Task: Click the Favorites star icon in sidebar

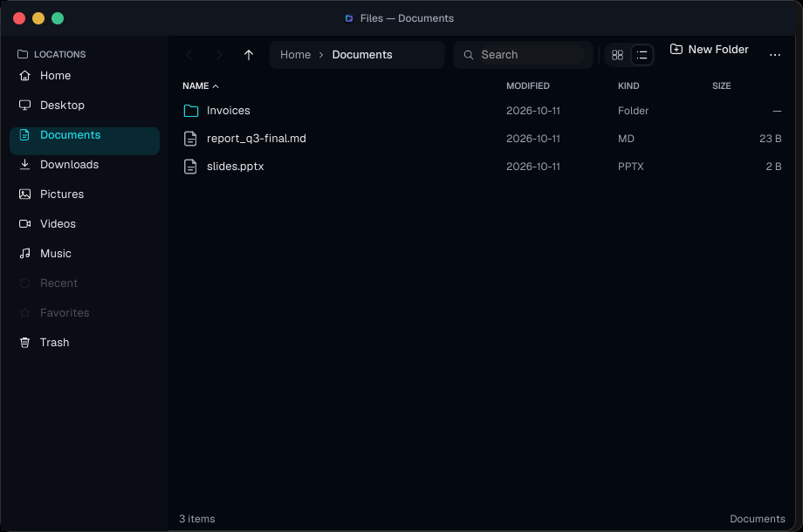Action: pyautogui.click(x=24, y=313)
